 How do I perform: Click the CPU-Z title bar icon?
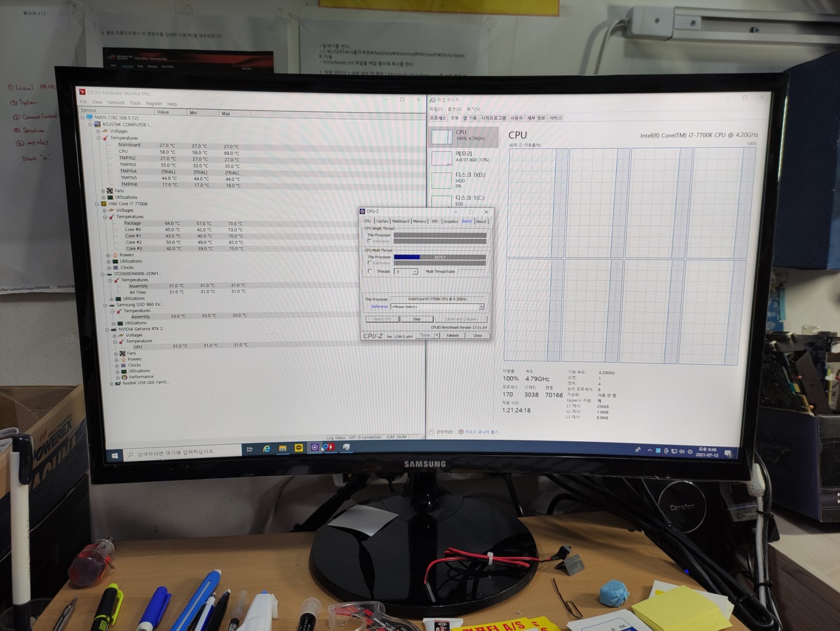(363, 212)
